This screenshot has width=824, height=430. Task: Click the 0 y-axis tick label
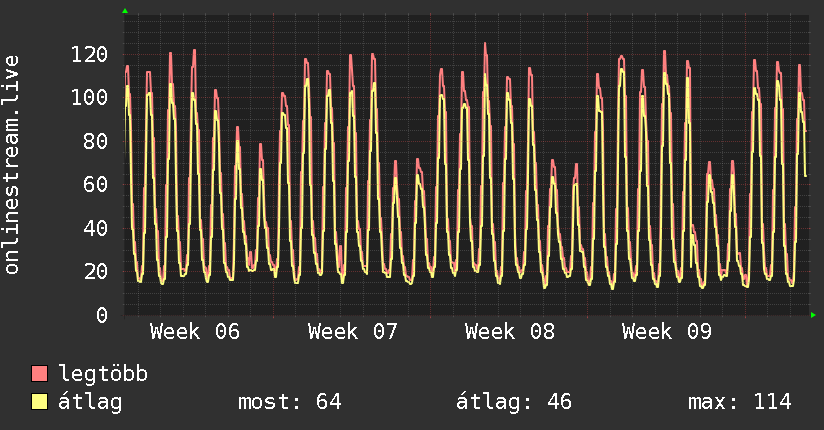(102, 315)
